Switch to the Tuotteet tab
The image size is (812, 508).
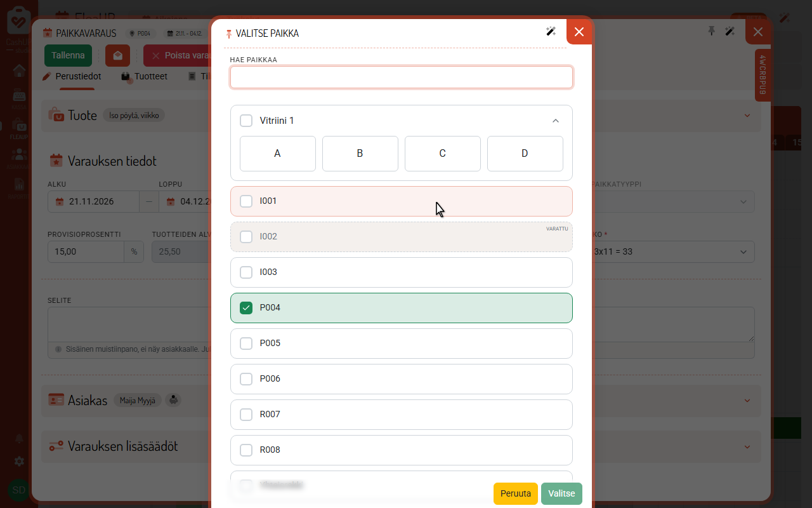tap(144, 76)
